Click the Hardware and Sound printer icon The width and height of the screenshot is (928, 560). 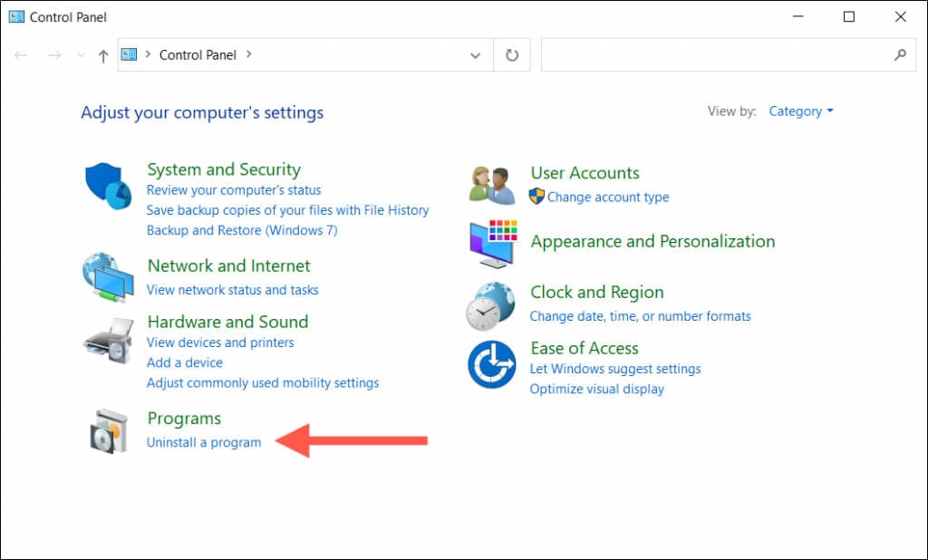point(109,341)
